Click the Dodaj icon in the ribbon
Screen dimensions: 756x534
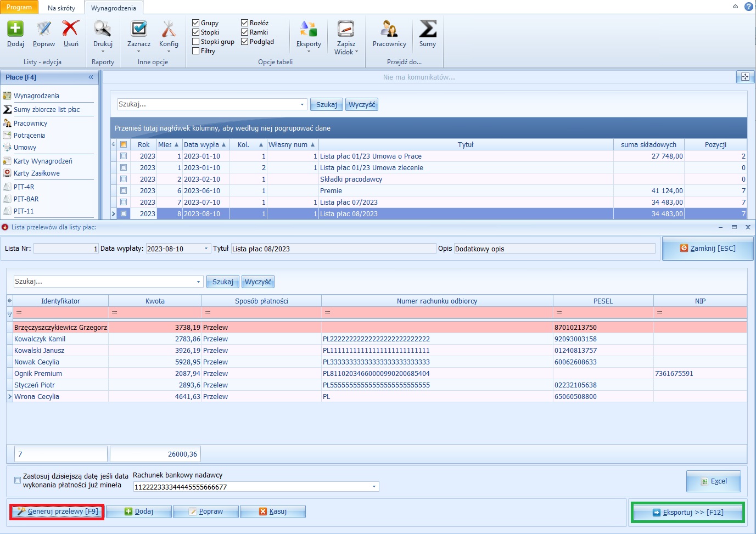pyautogui.click(x=15, y=29)
